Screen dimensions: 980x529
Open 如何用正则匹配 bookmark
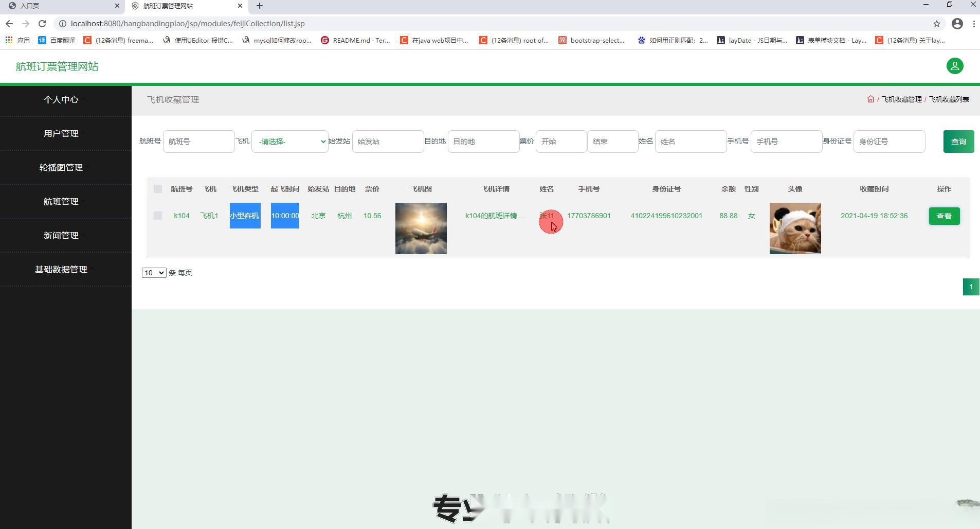pyautogui.click(x=673, y=40)
